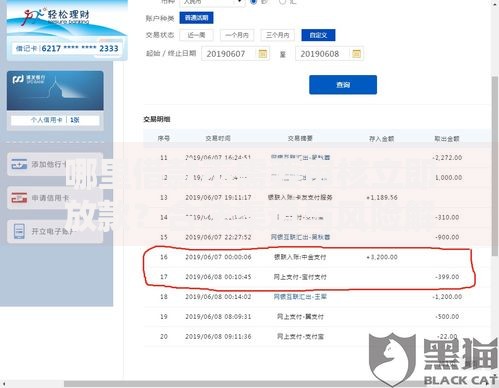This screenshot has width=499, height=388.
Task: Expand the currency dropdown arrow
Action: point(239,2)
